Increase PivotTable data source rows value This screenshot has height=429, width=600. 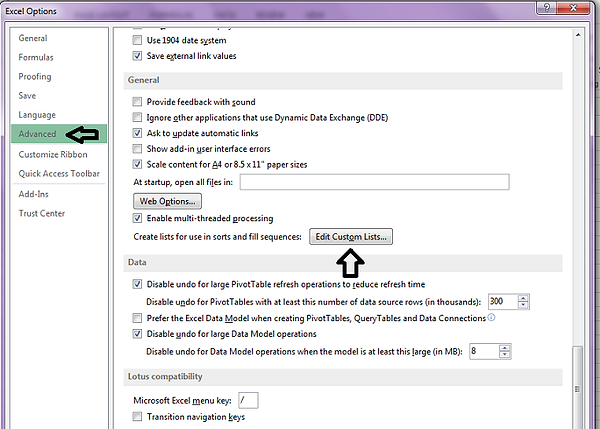coord(523,299)
